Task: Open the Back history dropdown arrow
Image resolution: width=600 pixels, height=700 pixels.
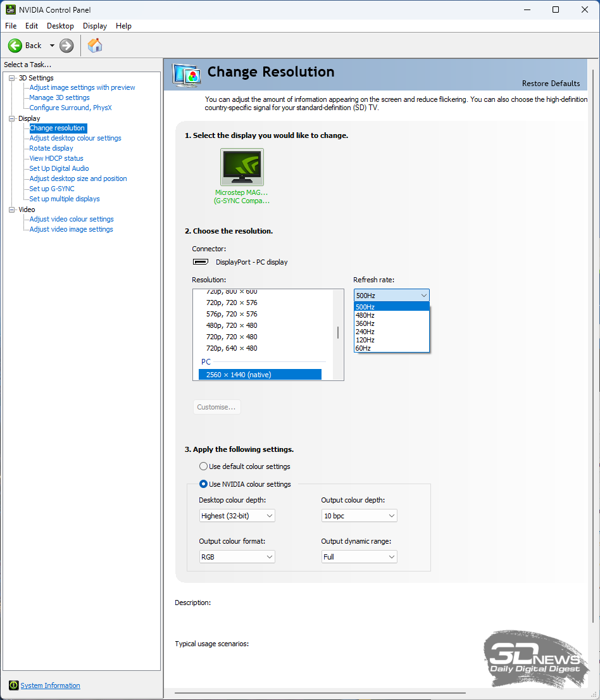Action: pos(52,46)
